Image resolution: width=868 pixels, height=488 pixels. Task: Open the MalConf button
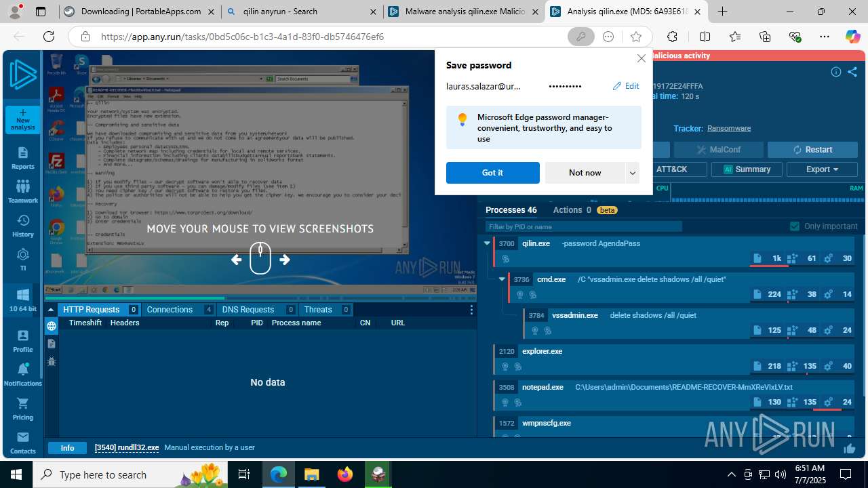click(x=718, y=150)
